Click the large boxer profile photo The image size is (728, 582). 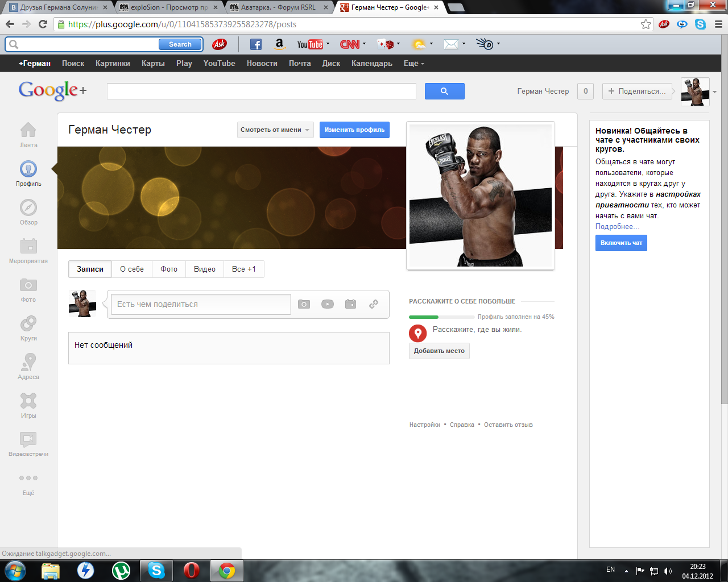coord(481,196)
